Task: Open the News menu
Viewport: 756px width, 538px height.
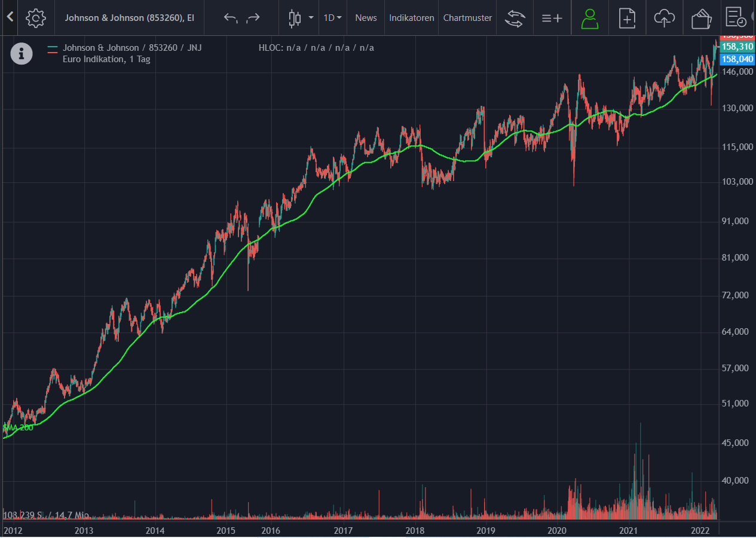Action: click(366, 18)
